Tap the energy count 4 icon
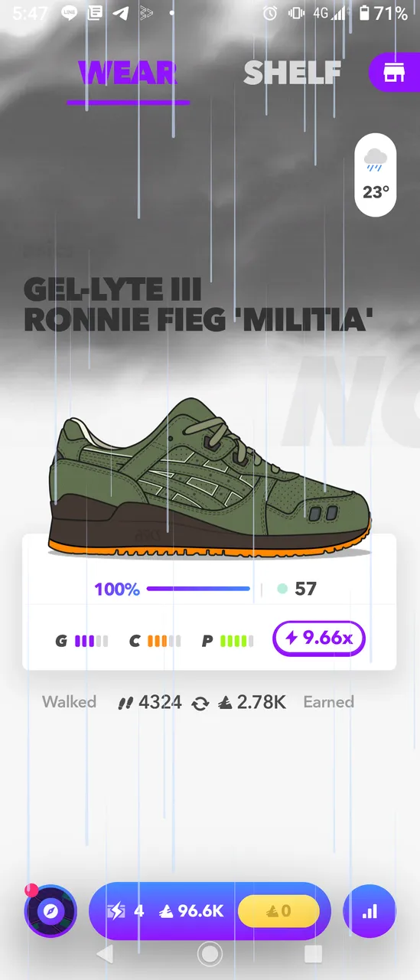 coord(127,911)
